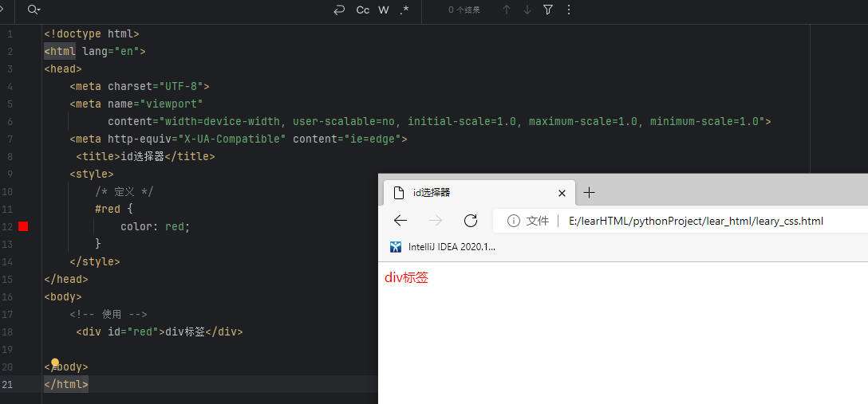This screenshot has width=868, height=404.
Task: Close the 'id选择器' browser tab
Action: (x=562, y=193)
